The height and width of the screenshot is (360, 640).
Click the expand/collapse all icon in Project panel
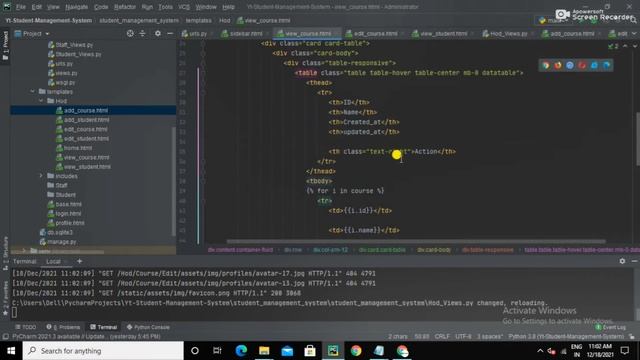pyautogui.click(x=142, y=33)
